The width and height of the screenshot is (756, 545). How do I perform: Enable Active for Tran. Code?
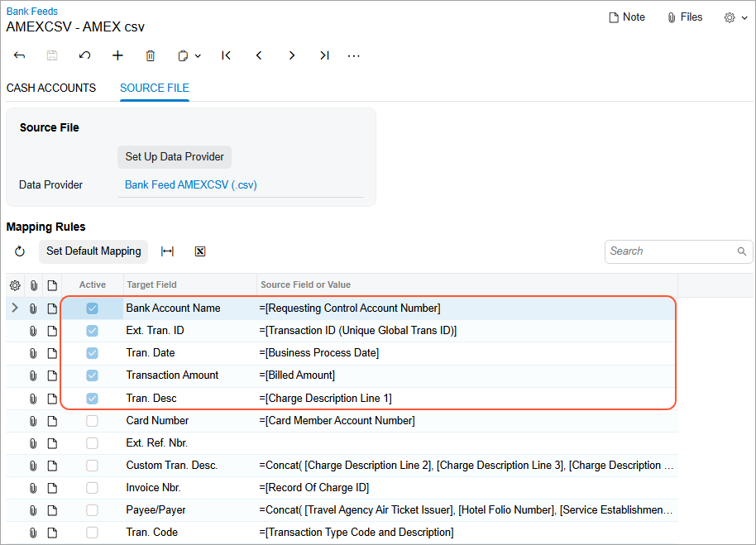point(92,533)
